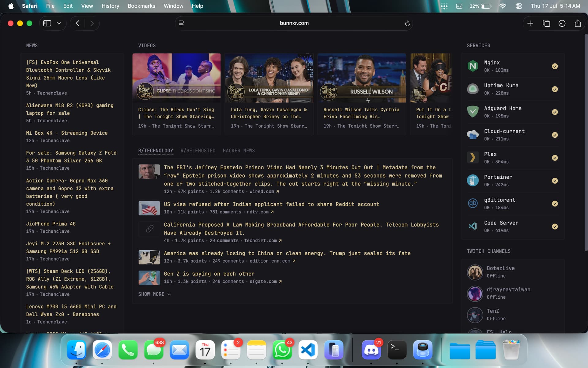Open the Alienware M18 R2 listing

pos(70,109)
